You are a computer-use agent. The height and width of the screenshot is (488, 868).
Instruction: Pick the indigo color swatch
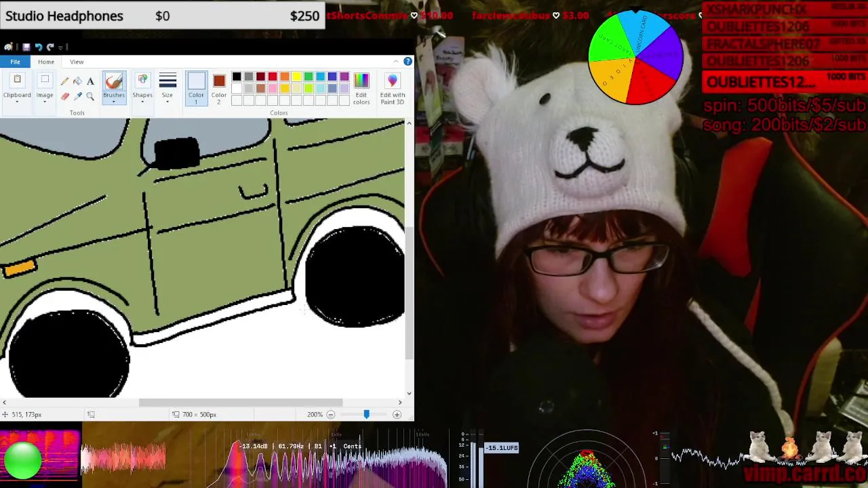pos(332,77)
